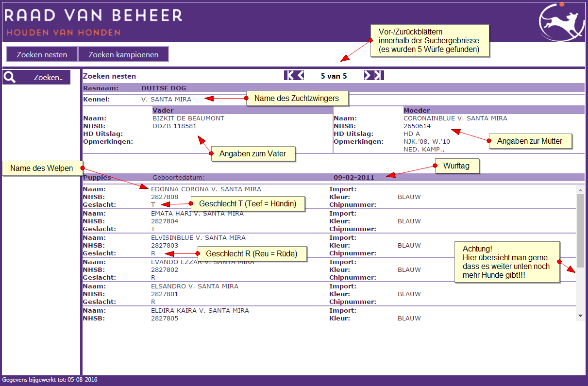The height and width of the screenshot is (386, 588).
Task: Click the Kennel label
Action: [96, 99]
